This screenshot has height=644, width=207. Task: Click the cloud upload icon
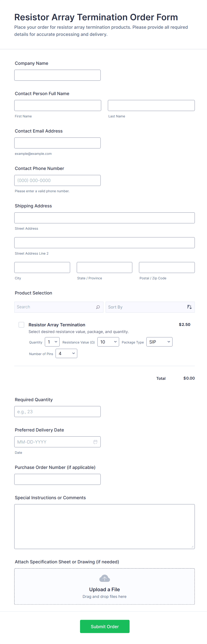click(104, 578)
